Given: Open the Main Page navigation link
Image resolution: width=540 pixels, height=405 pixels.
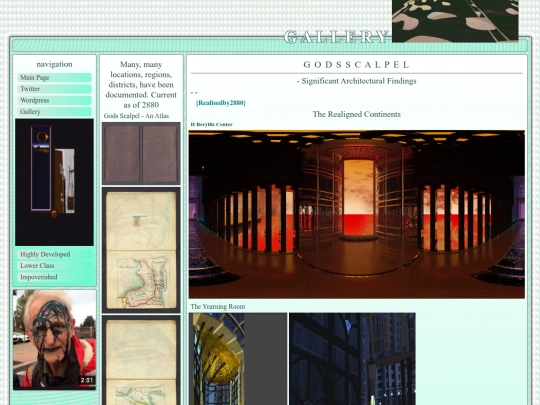Looking at the screenshot, I should tap(54, 77).
